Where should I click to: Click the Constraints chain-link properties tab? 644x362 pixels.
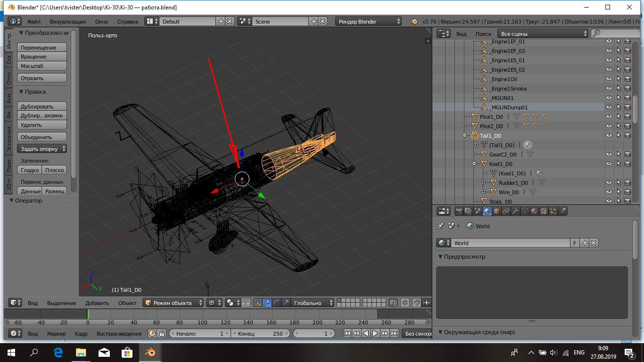(x=506, y=211)
